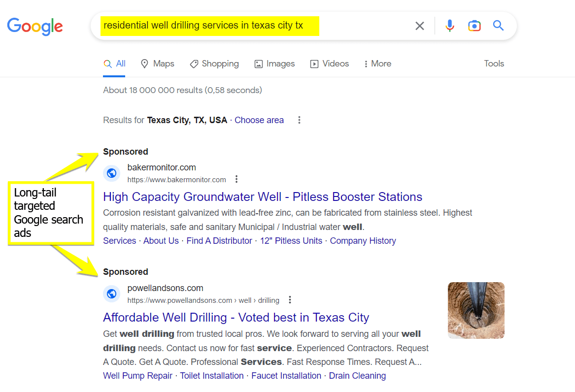The image size is (575, 392).
Task: Switch to the Maps tab
Action: [157, 64]
